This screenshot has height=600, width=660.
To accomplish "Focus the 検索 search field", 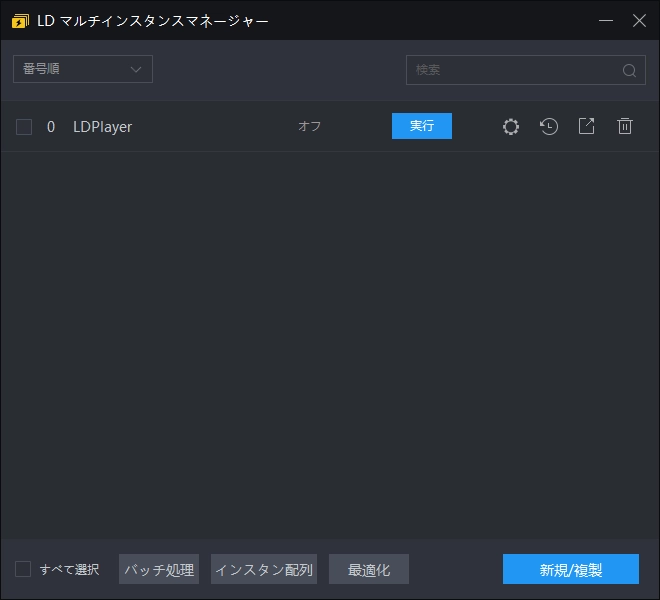I will tap(526, 70).
